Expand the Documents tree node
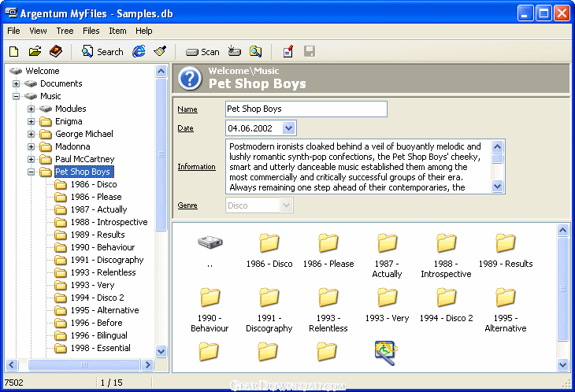 click(16, 83)
